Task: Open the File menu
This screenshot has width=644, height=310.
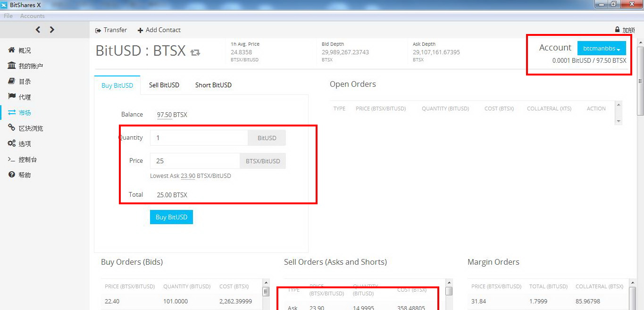Action: [x=8, y=16]
